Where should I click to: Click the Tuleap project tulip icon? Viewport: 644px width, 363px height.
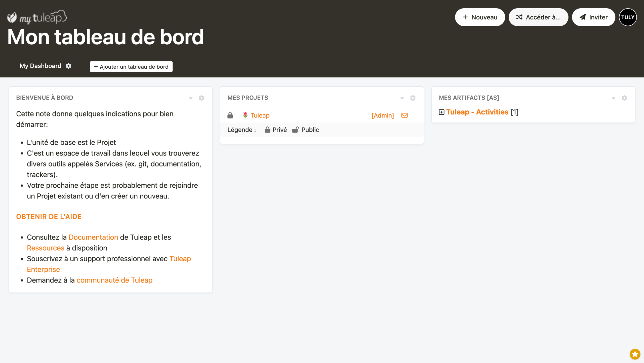pos(245,115)
